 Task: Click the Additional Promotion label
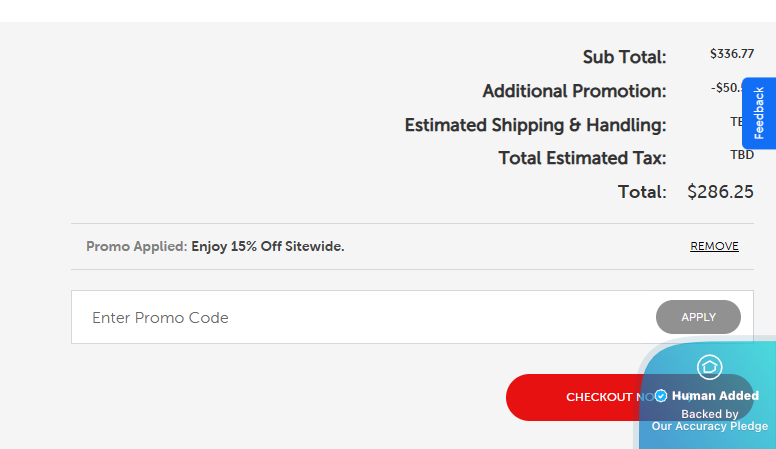click(x=574, y=91)
